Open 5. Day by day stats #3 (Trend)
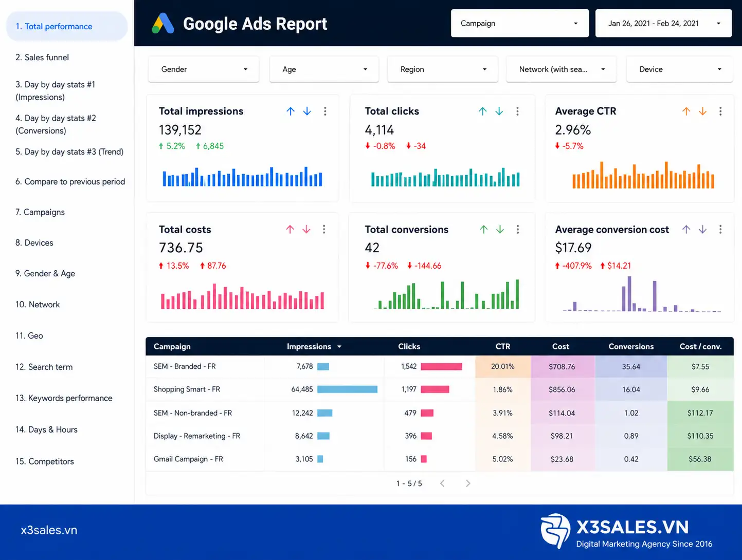This screenshot has height=560, width=742. click(69, 152)
